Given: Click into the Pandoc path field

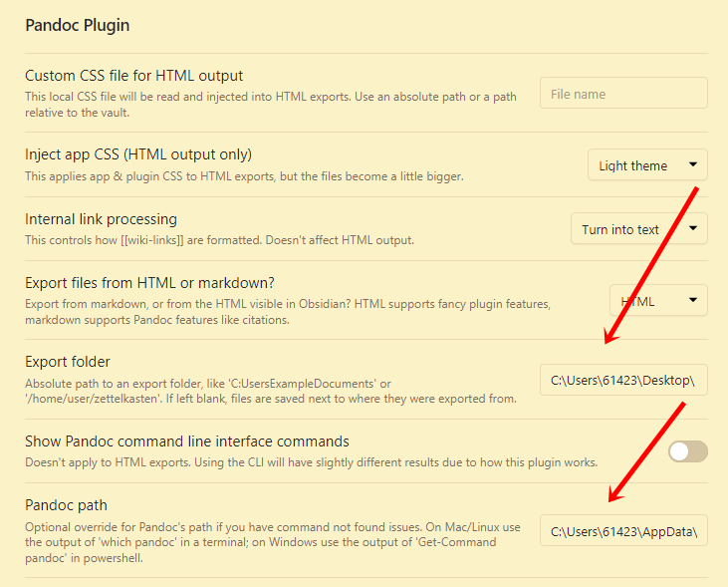Looking at the screenshot, I should click(623, 532).
